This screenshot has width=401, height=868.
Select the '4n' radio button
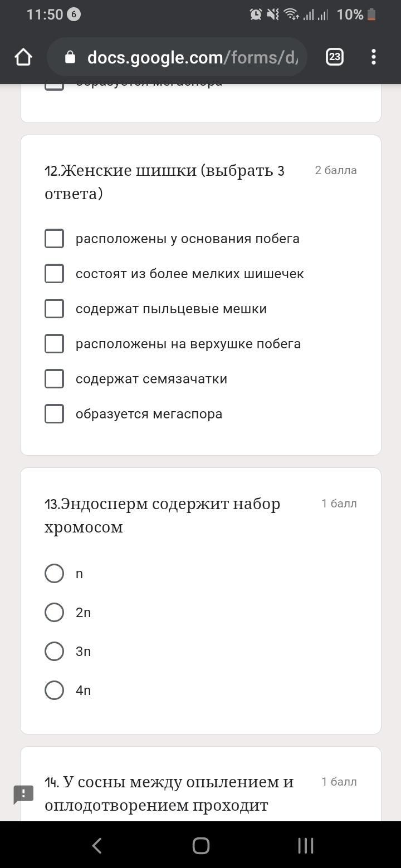pos(54,690)
